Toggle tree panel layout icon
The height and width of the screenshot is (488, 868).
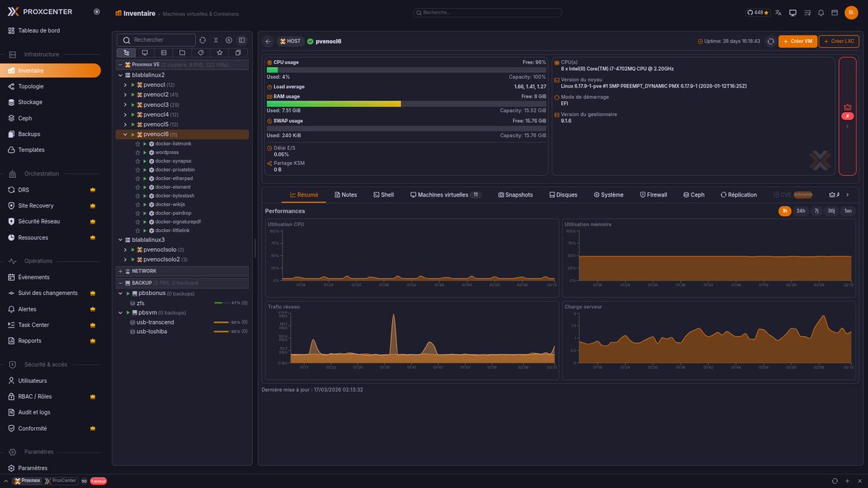click(242, 40)
